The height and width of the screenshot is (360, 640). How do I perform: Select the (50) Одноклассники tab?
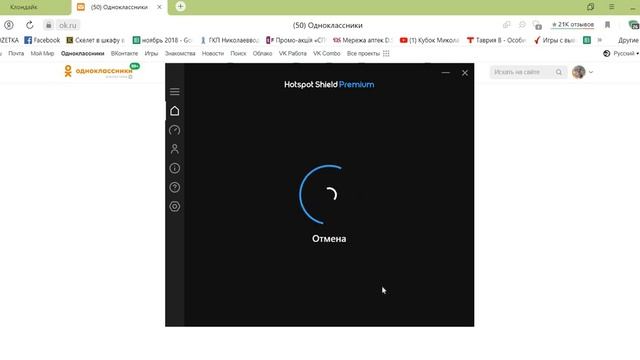(119, 7)
